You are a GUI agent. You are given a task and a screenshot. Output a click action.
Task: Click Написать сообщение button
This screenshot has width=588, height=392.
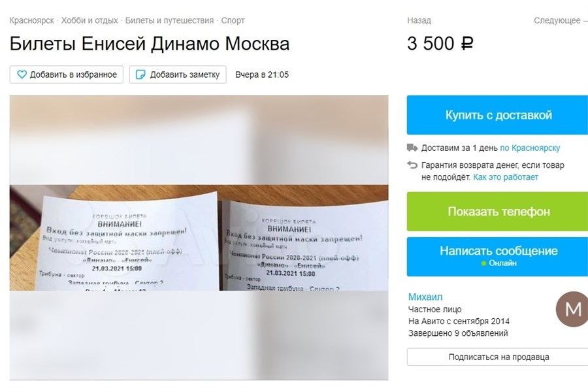(497, 257)
